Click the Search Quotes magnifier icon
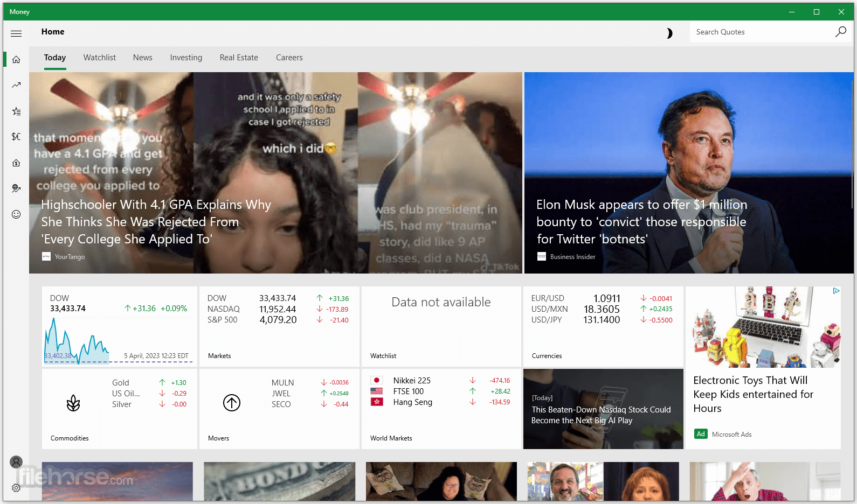 (x=841, y=32)
